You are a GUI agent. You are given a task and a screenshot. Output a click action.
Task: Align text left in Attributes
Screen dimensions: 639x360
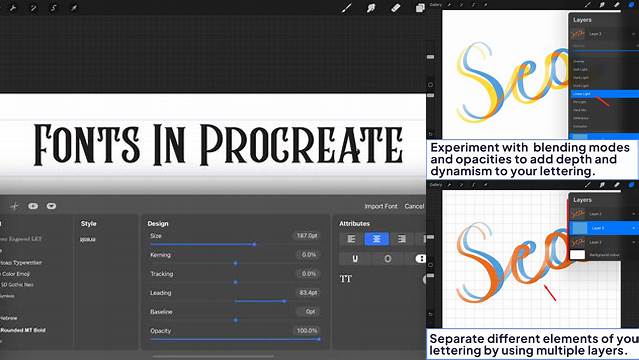point(351,239)
